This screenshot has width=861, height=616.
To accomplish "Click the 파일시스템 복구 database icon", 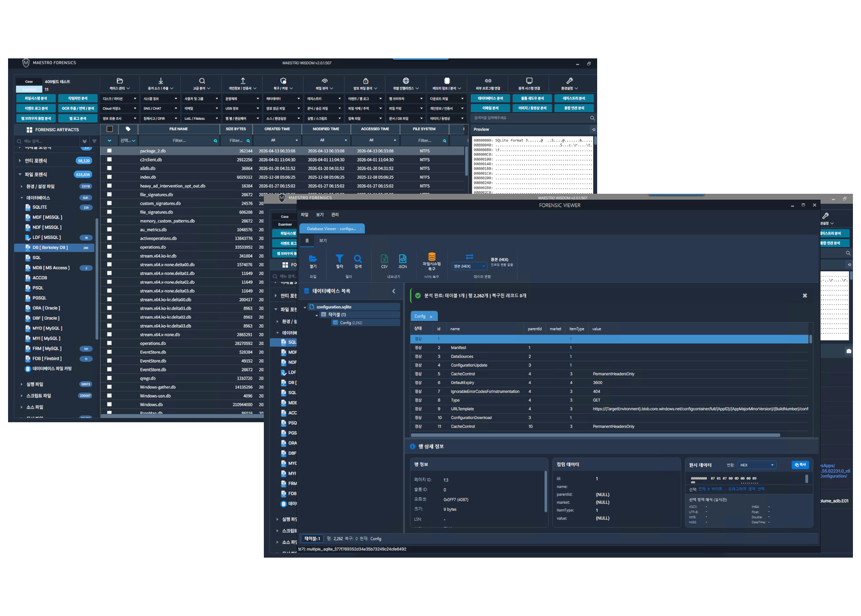I will click(432, 257).
